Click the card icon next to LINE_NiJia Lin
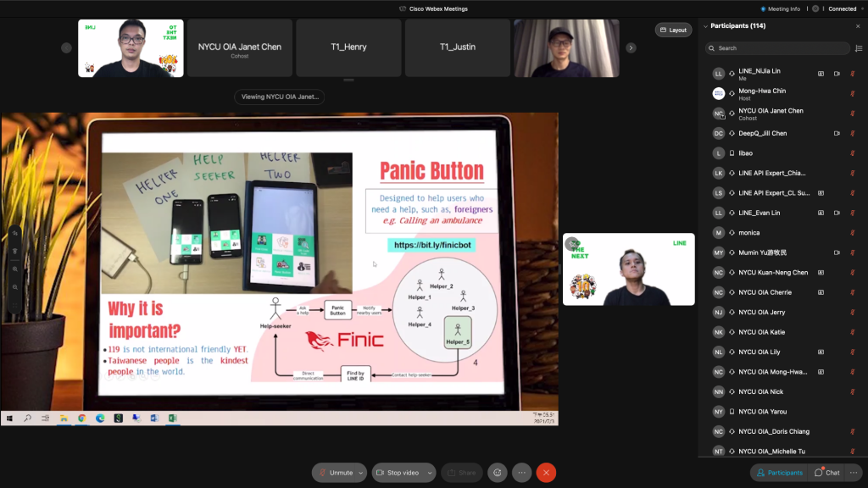Image resolution: width=868 pixels, height=488 pixels. [821, 74]
